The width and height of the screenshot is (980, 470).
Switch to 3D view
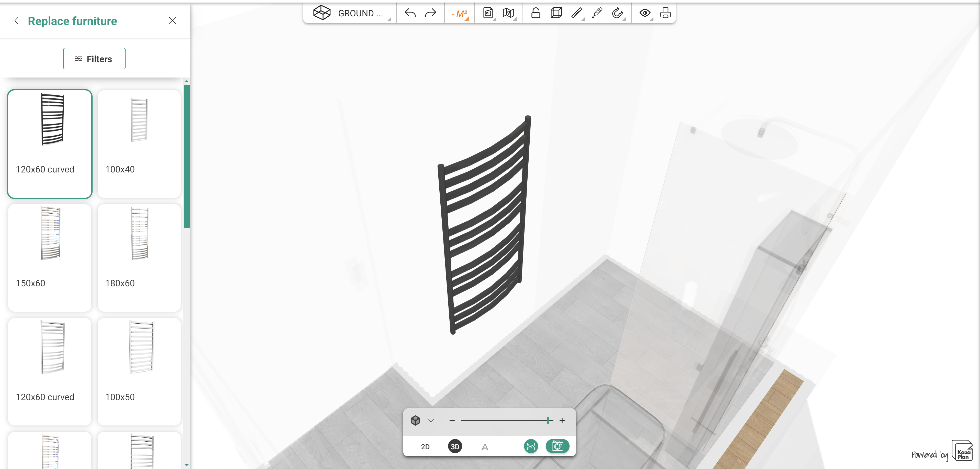tap(455, 446)
